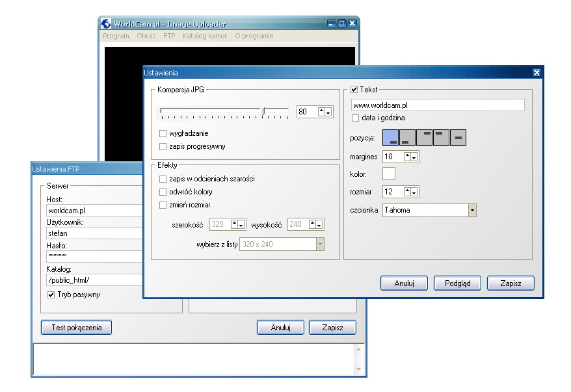The height and width of the screenshot is (392, 571).
Task: Select bottom-left text position icon
Action: [x=408, y=137]
